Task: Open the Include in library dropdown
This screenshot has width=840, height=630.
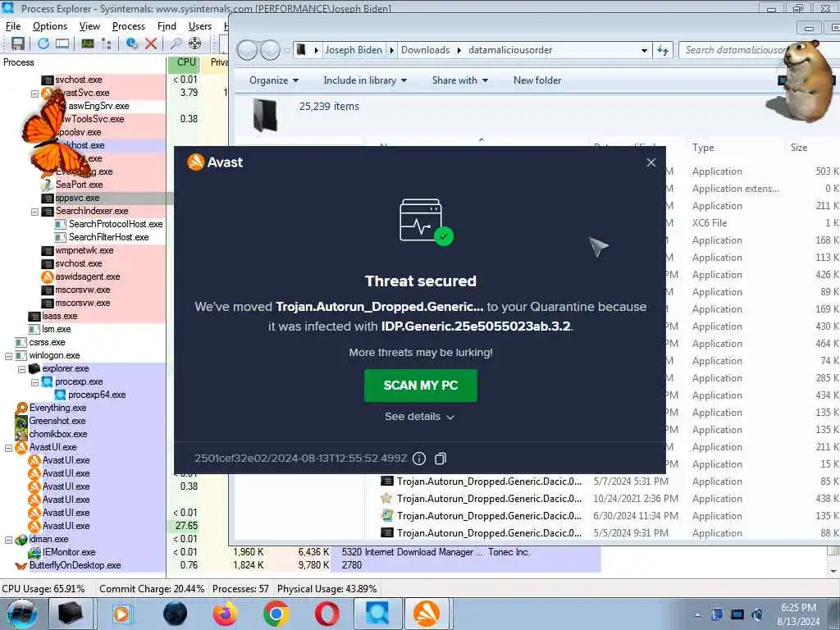Action: click(x=365, y=80)
